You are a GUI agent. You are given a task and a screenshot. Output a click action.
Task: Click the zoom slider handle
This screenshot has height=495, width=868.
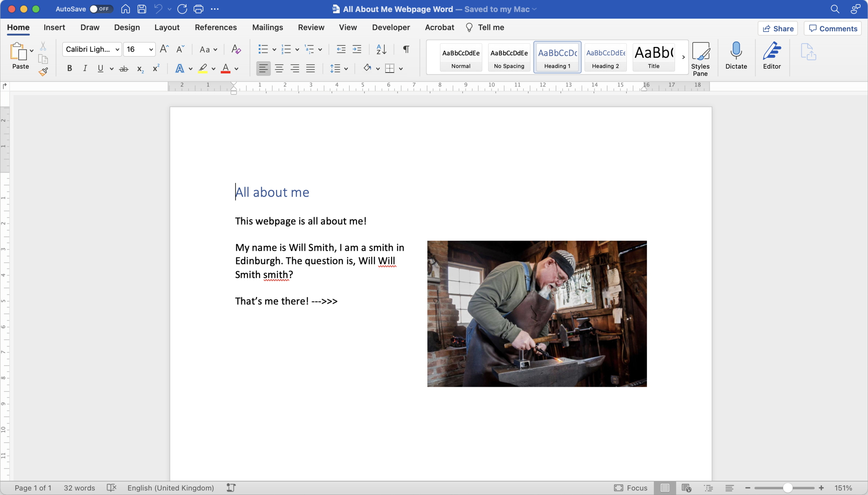[787, 488]
